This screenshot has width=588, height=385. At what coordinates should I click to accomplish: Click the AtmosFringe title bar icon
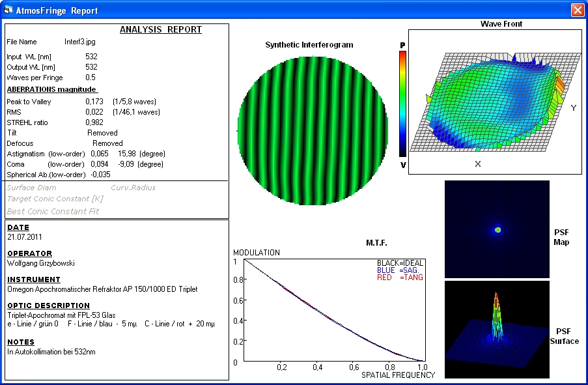pos(8,10)
